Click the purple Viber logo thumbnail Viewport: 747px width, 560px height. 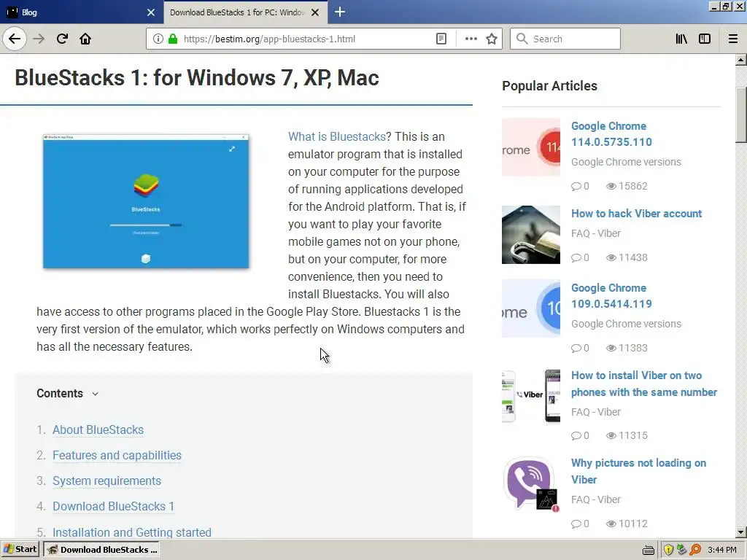(x=531, y=484)
